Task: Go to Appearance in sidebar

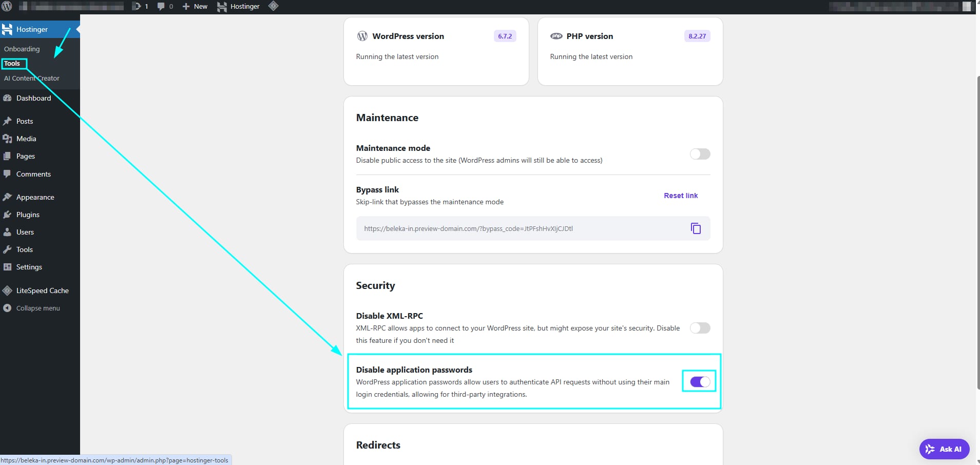Action: coord(35,197)
